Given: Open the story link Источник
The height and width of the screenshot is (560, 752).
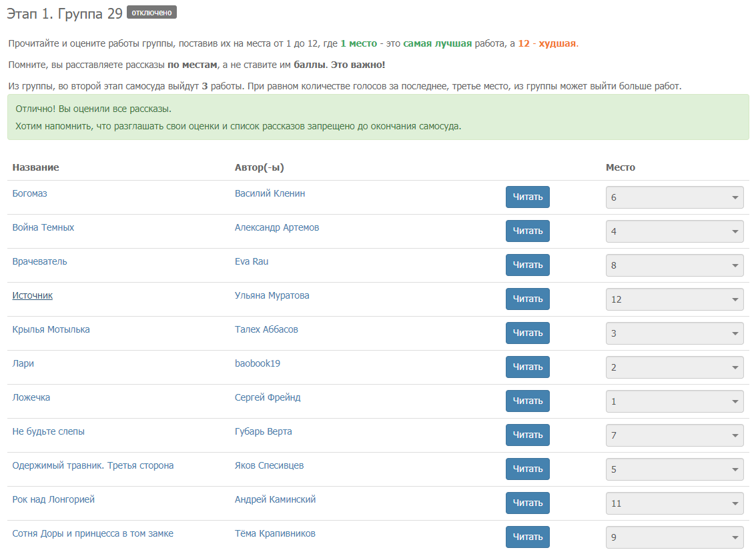Looking at the screenshot, I should click(32, 295).
